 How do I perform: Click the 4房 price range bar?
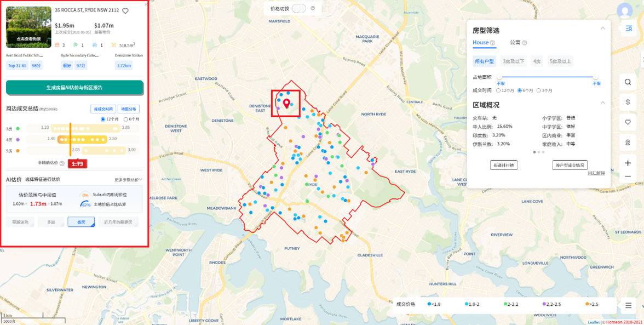click(82, 139)
